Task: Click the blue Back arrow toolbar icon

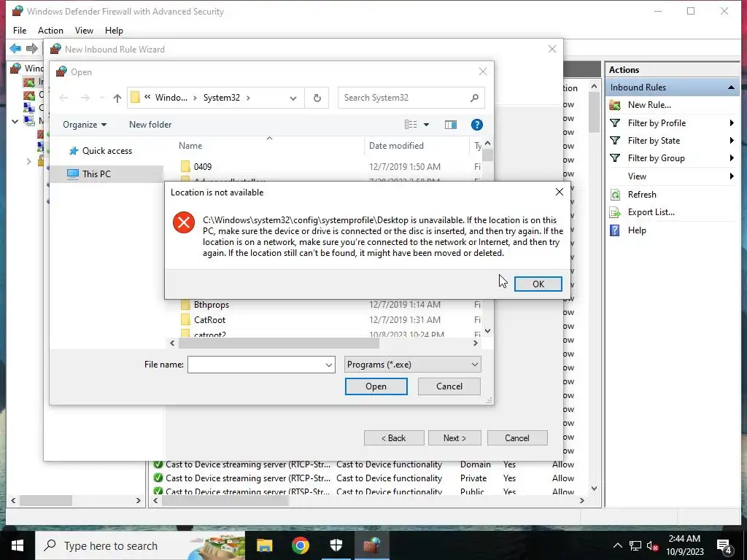Action: point(15,49)
